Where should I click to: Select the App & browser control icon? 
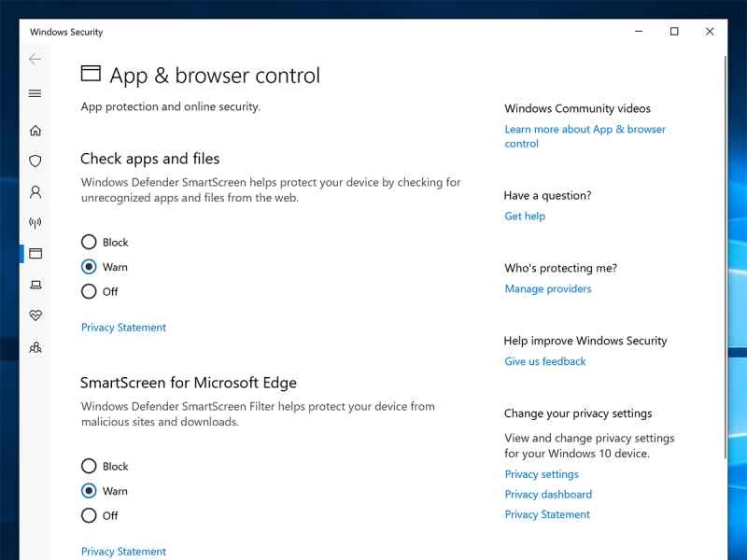click(35, 253)
